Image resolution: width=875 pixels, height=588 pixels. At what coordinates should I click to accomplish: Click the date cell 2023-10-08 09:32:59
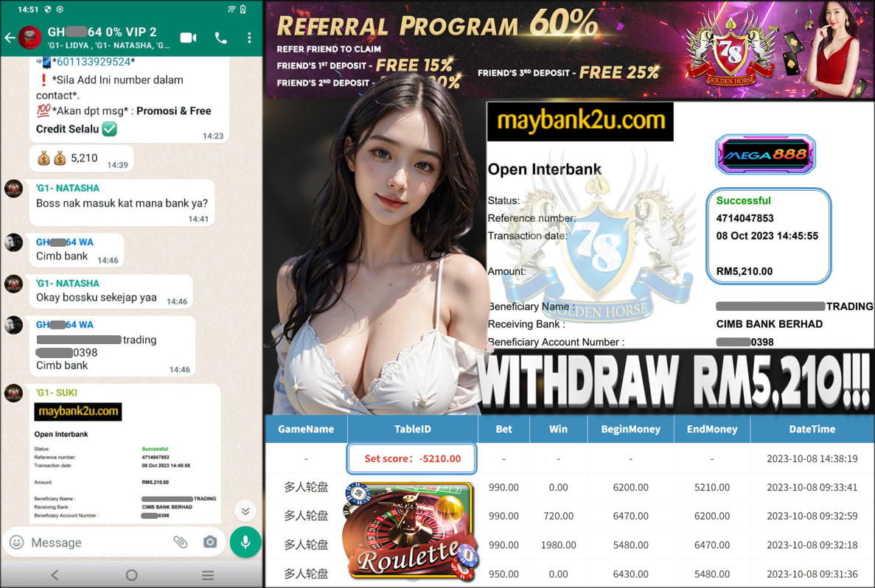click(812, 516)
